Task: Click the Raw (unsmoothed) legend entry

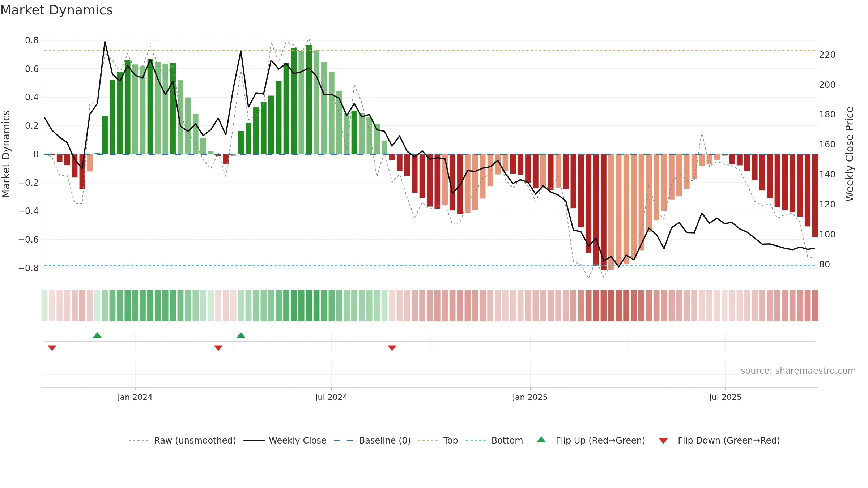Action: coord(182,440)
